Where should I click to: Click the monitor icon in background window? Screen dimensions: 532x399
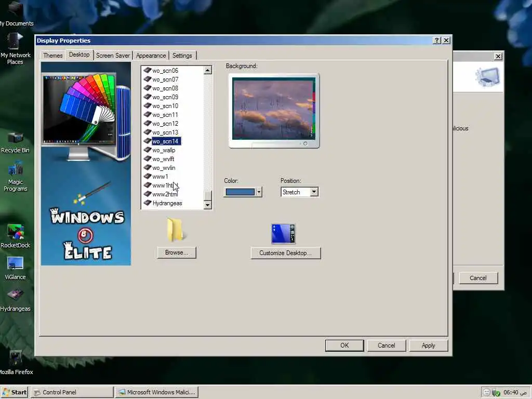(488, 77)
